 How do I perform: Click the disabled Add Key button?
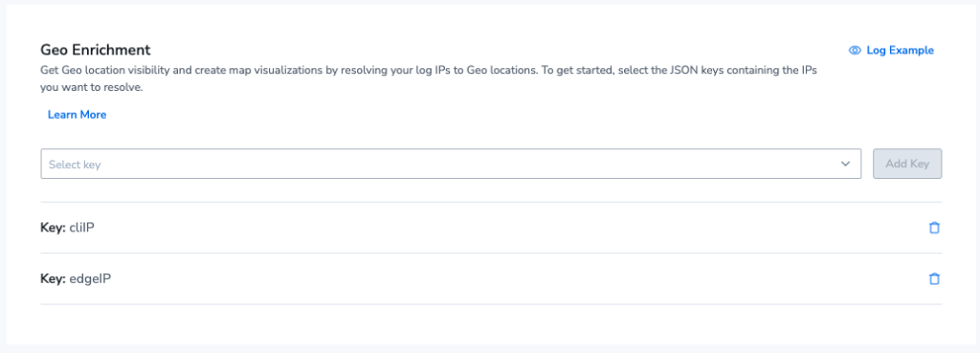907,164
